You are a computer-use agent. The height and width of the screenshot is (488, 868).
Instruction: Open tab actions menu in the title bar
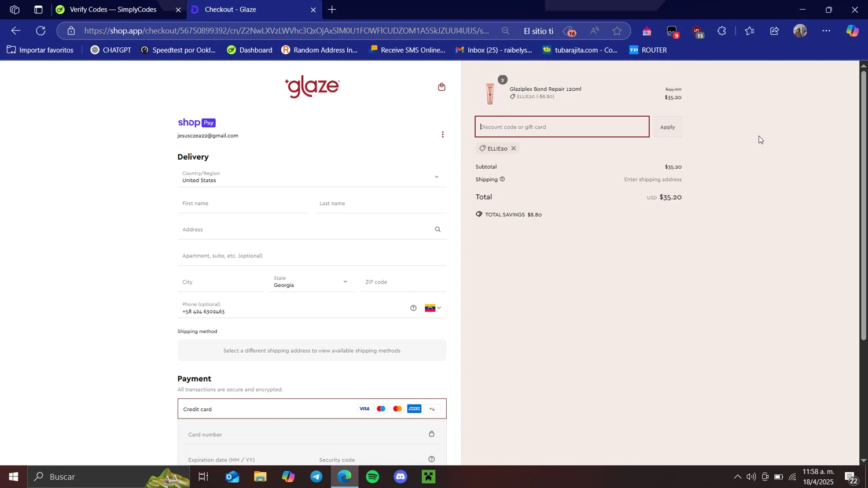tap(38, 10)
